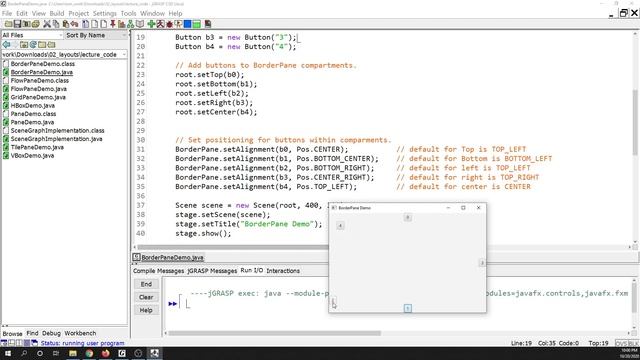
Task: Start debugging with the ladybug icon
Action: point(169,24)
